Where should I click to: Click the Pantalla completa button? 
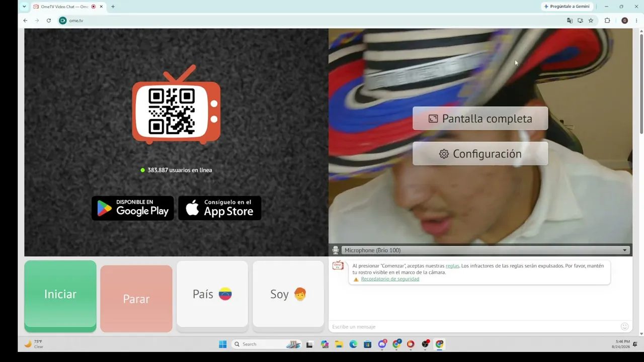[480, 119]
